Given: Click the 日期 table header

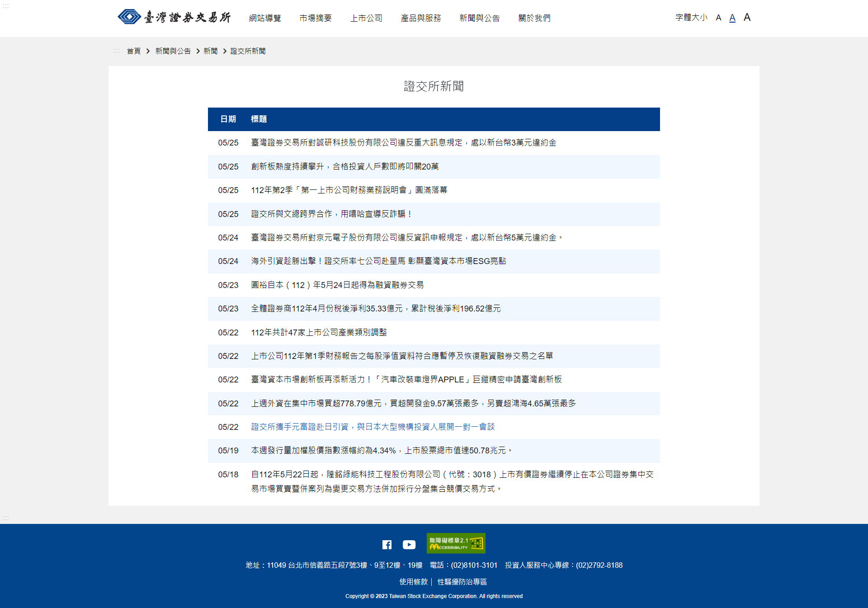Looking at the screenshot, I should (x=228, y=119).
